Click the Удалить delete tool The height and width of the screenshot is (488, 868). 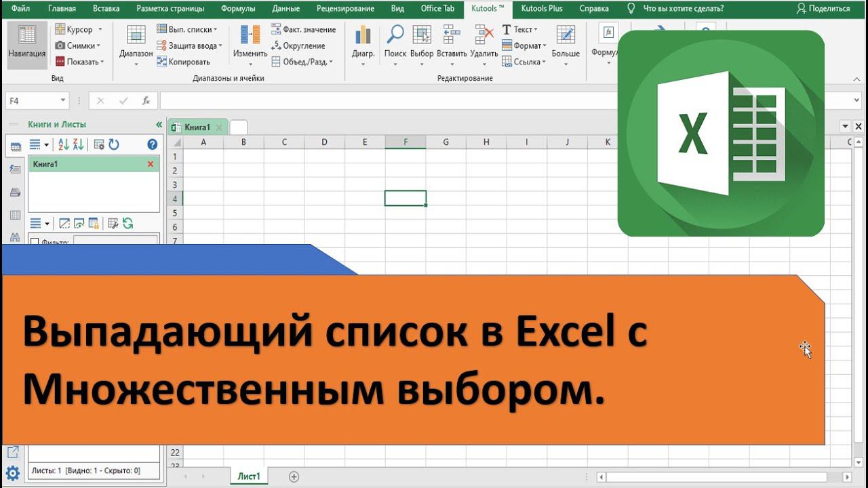pyautogui.click(x=484, y=45)
